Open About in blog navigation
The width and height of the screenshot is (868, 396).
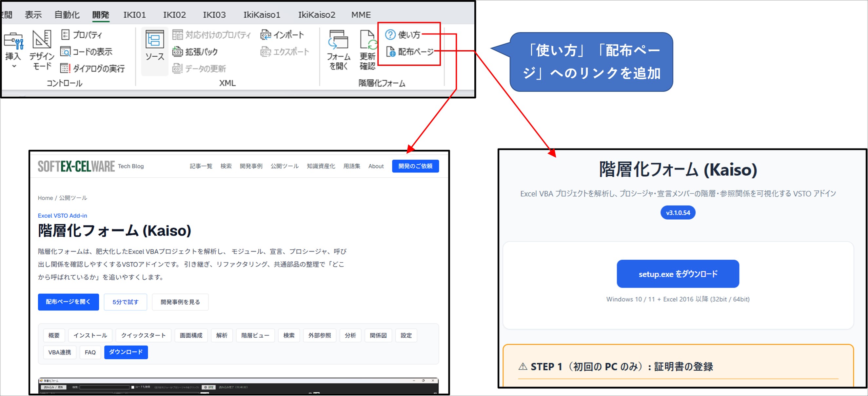pos(376,166)
